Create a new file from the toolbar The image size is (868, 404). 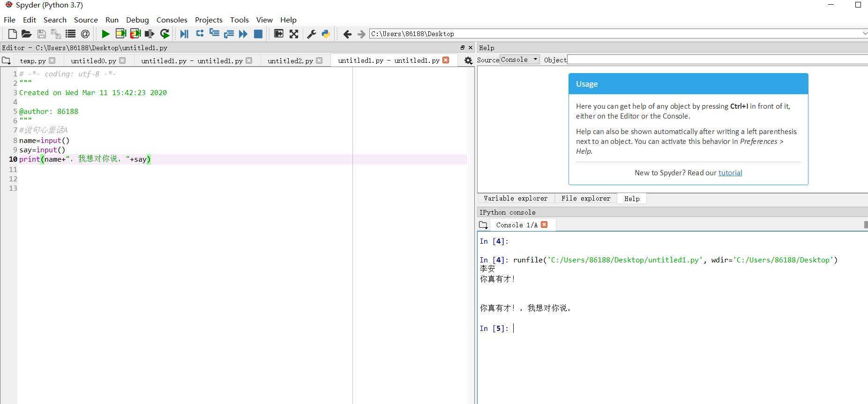(13, 34)
